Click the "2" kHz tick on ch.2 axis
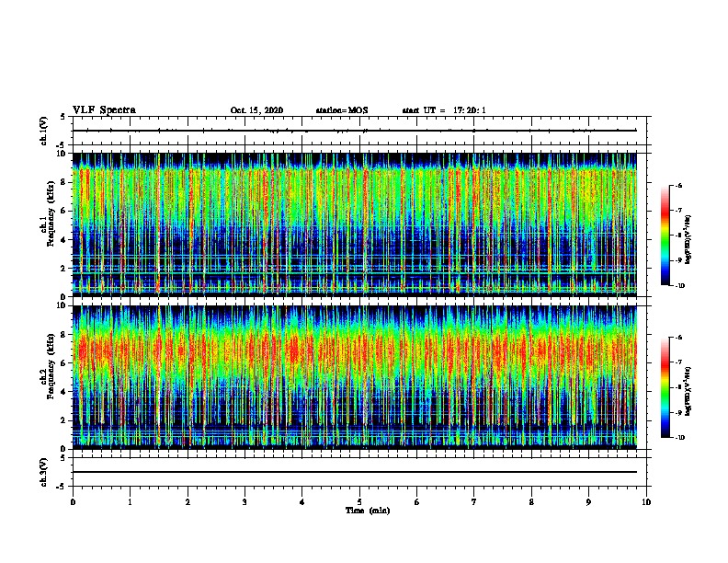Image resolution: width=728 pixels, height=563 pixels. (64, 420)
